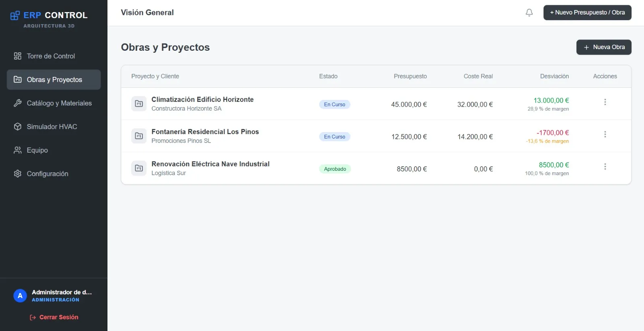Open project Fontanería Residencial Los Pinos
The height and width of the screenshot is (331, 644).
[x=205, y=132]
